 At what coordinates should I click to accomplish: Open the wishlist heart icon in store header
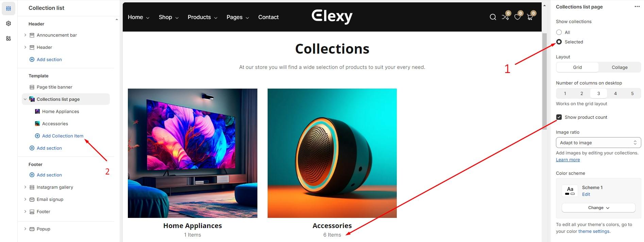(x=518, y=17)
